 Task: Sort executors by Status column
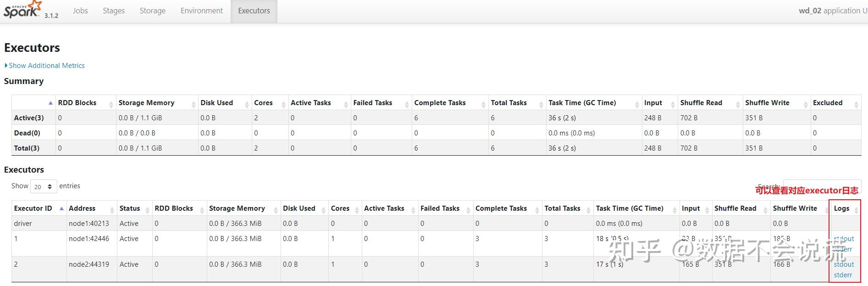click(x=130, y=208)
